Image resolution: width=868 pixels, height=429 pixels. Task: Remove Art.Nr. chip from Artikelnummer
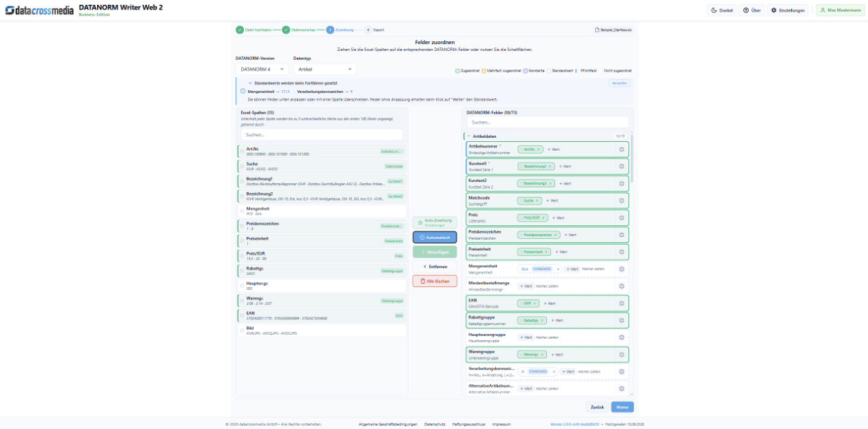click(x=539, y=149)
